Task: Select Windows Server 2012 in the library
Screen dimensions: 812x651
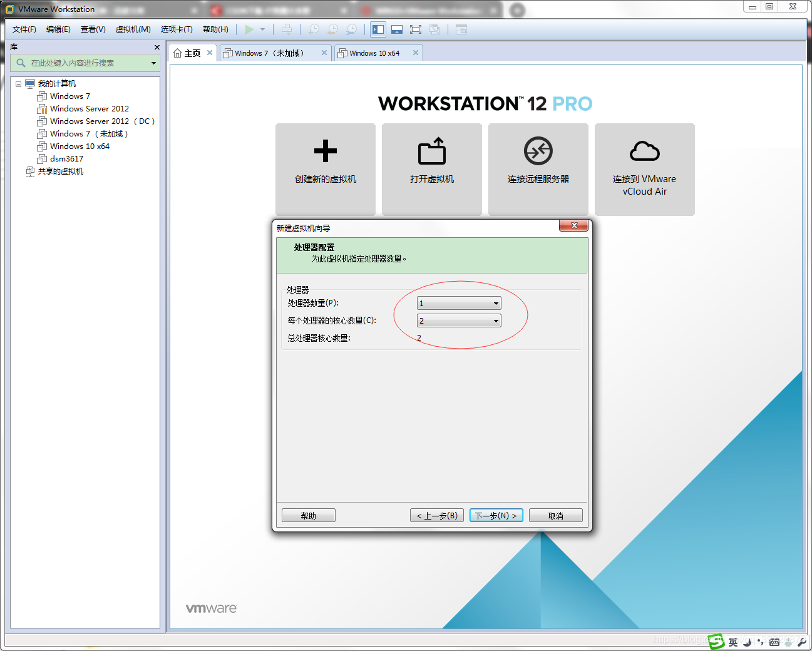Action: (90, 109)
